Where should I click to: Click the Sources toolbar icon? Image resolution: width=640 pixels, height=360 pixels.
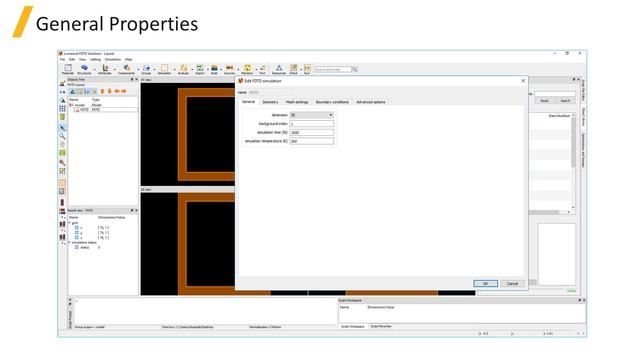[x=229, y=69]
